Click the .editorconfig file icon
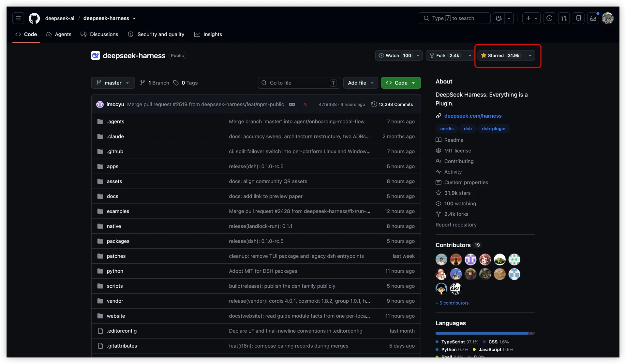This screenshot has height=364, width=626. coord(100,331)
